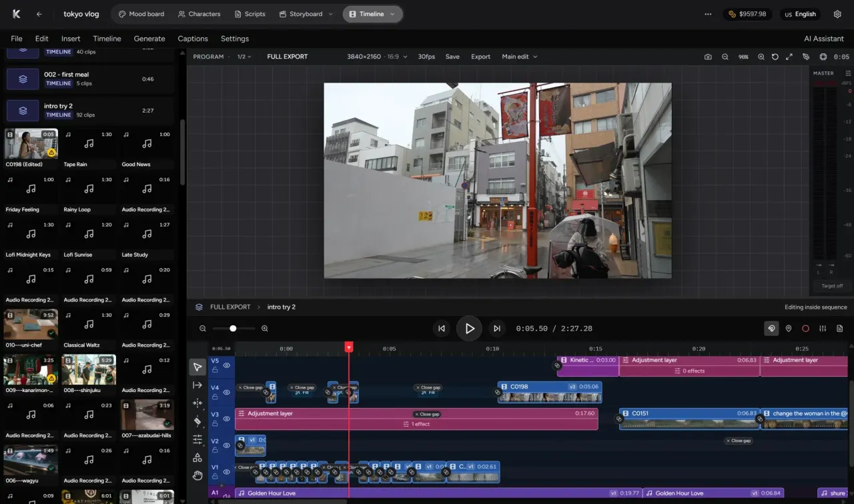Click the pen tool icon above preview
Image resolution: width=854 pixels, height=504 pixels.
click(806, 57)
